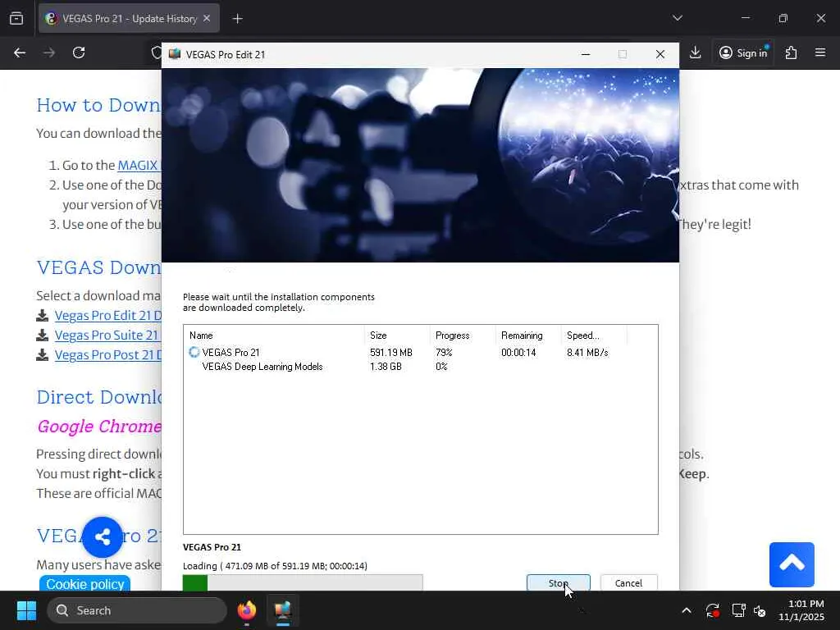Click the browser forward arrow

(x=49, y=52)
